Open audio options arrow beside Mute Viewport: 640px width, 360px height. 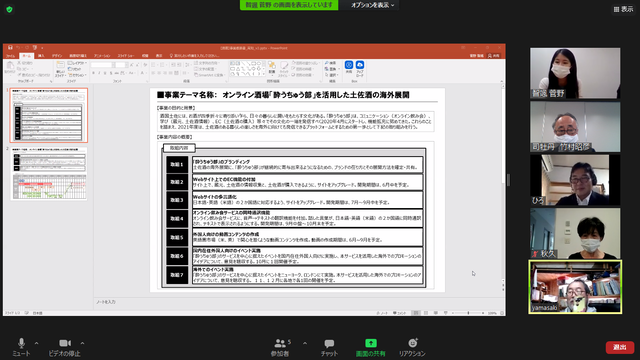coord(36,343)
